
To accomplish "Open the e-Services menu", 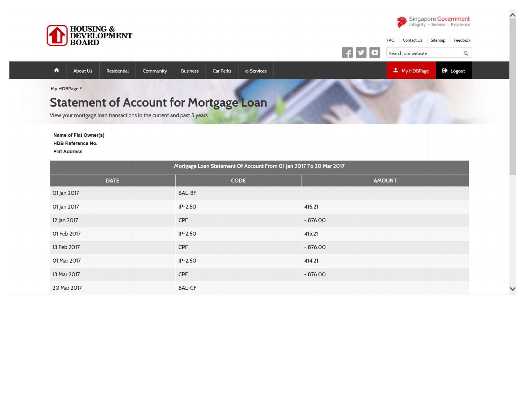I will [x=256, y=71].
